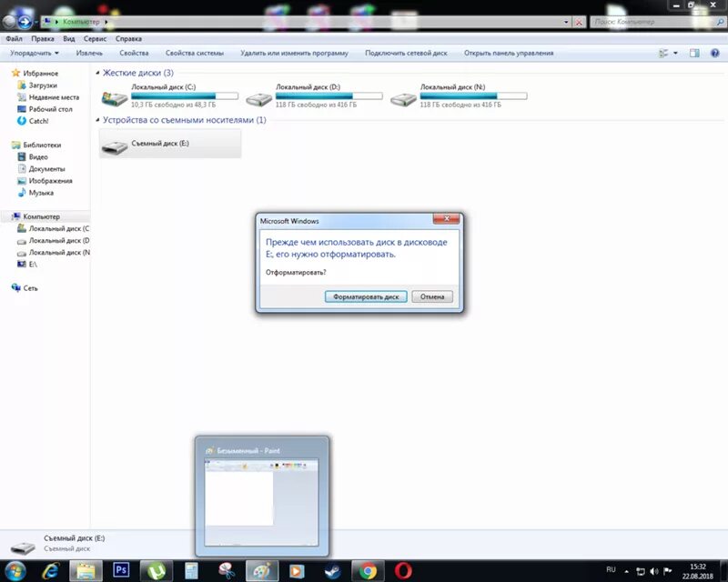
Task: Click the D: drive capacity bar
Action: click(x=329, y=96)
